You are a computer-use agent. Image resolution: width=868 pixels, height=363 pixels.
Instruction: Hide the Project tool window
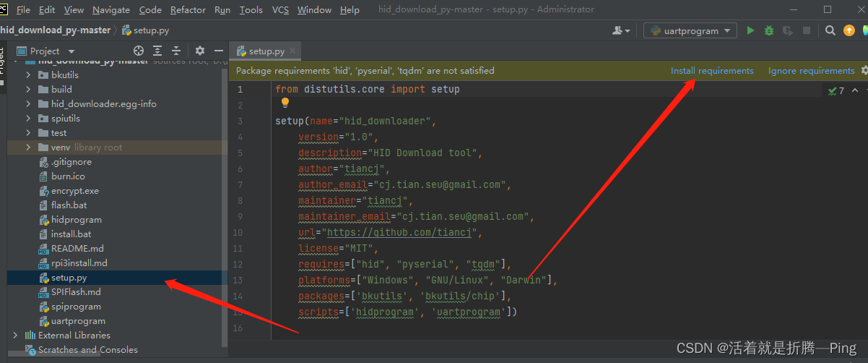219,51
